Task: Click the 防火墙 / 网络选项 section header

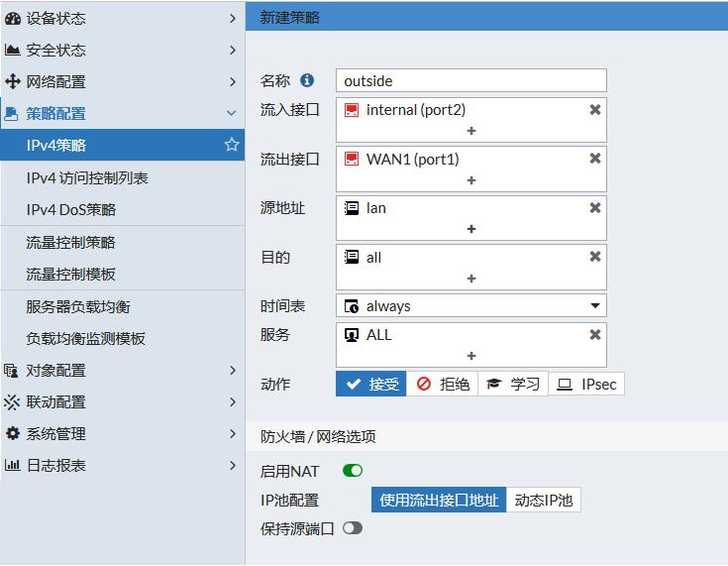Action: point(486,437)
